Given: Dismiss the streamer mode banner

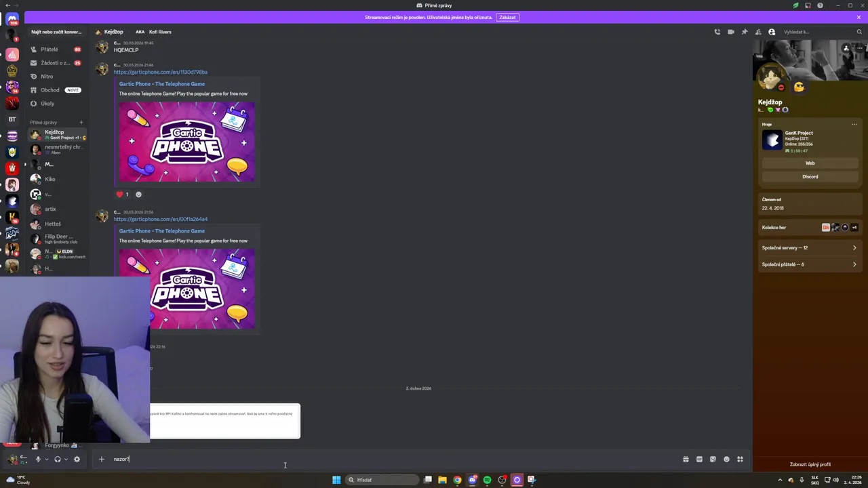Looking at the screenshot, I should (859, 17).
